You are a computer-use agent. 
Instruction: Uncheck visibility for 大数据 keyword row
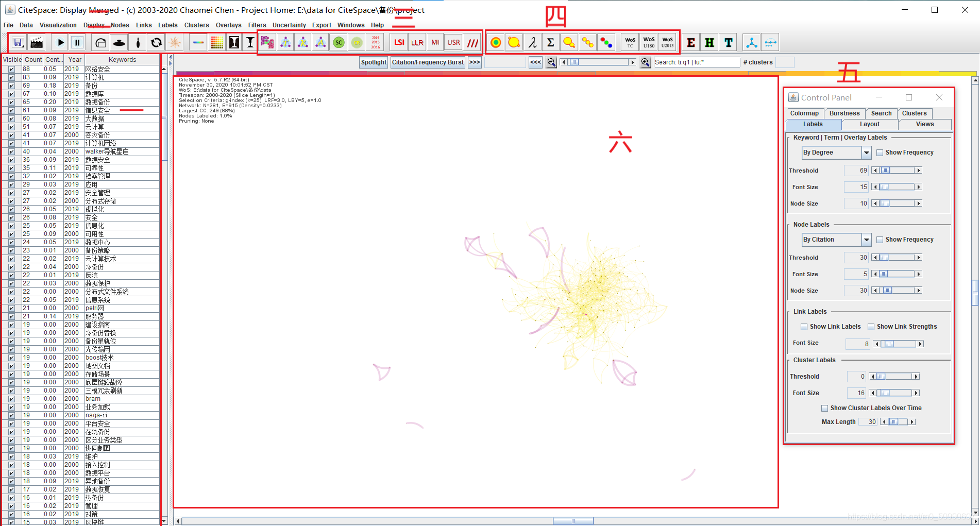pyautogui.click(x=11, y=118)
